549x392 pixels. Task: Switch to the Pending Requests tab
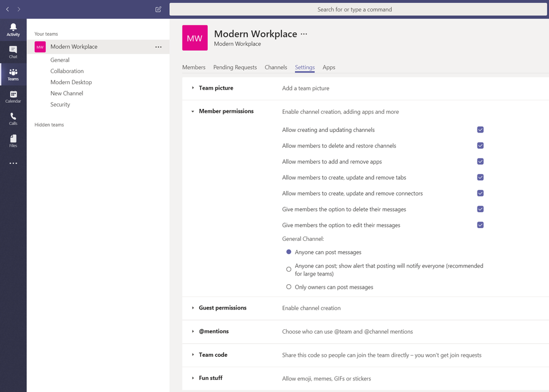(235, 67)
